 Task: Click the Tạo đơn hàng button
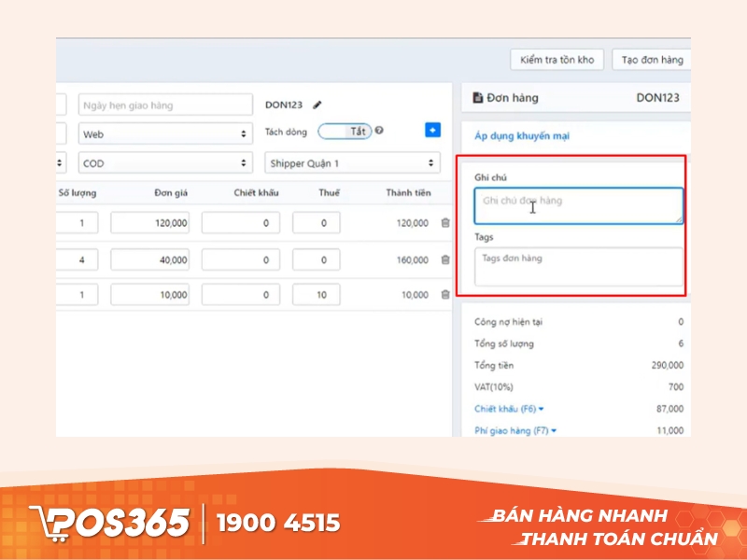point(652,60)
